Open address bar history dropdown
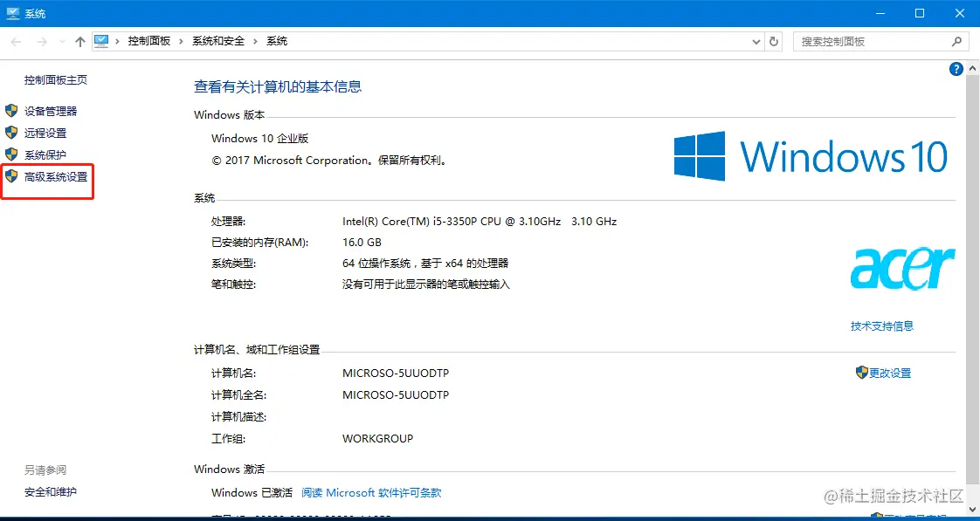Screen dimensions: 980x521 (756, 42)
